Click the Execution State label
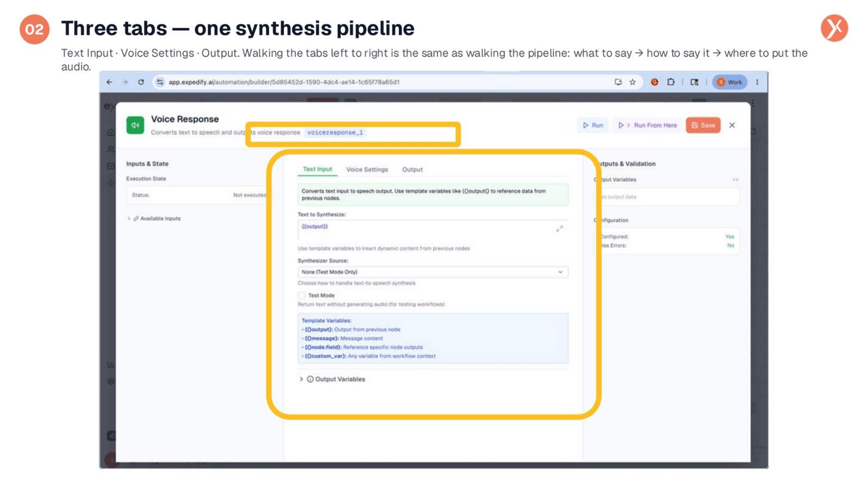Viewport: 868px width, 488px height. (146, 178)
